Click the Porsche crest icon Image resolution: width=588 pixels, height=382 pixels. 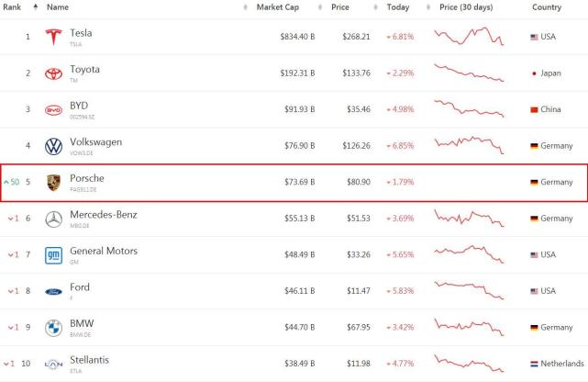pyautogui.click(x=52, y=182)
